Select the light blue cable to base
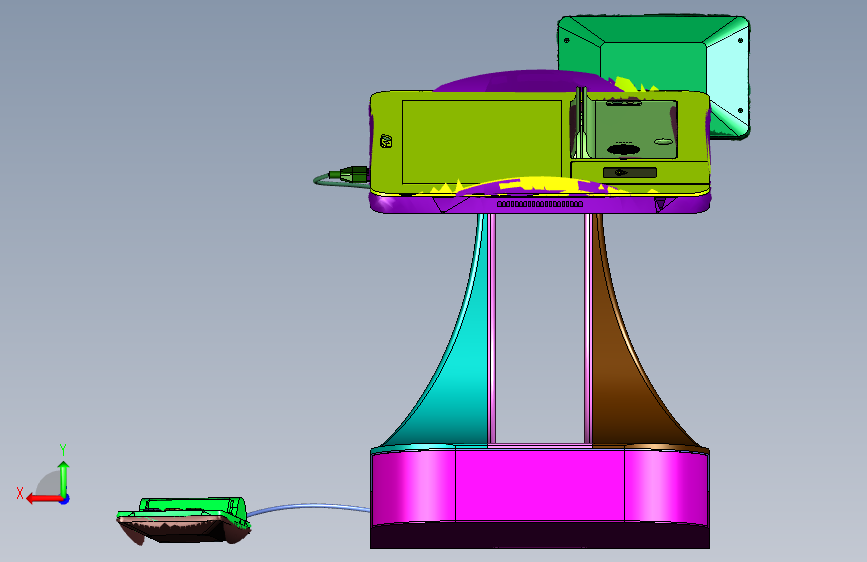867x562 pixels. pos(309,509)
